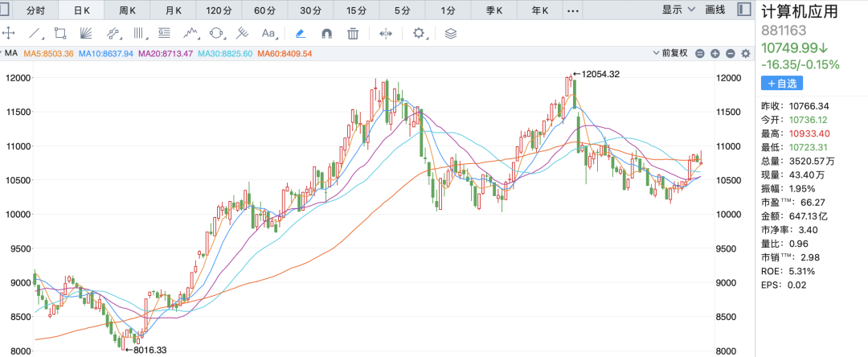Open the drawing layers stack icon
Image resolution: width=868 pixels, height=357 pixels.
[x=450, y=33]
